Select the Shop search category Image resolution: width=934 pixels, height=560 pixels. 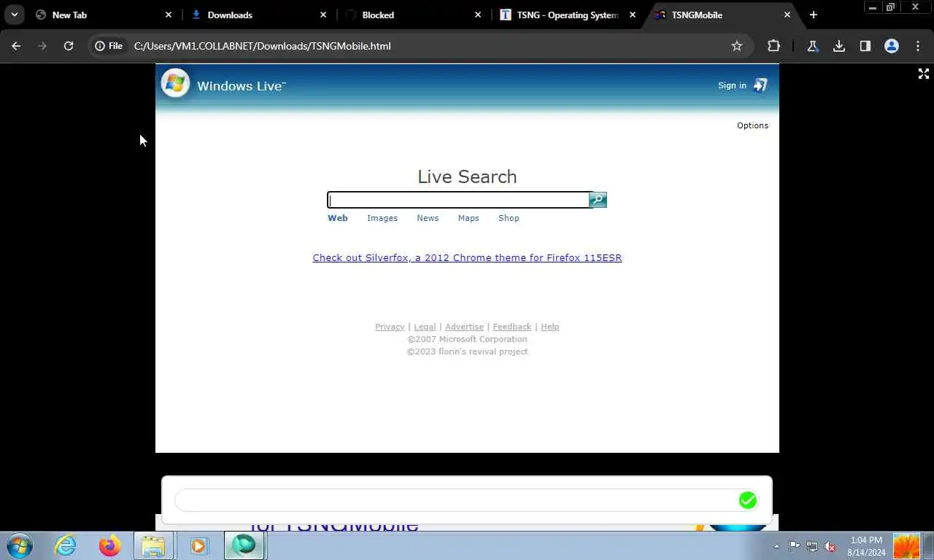click(x=509, y=218)
